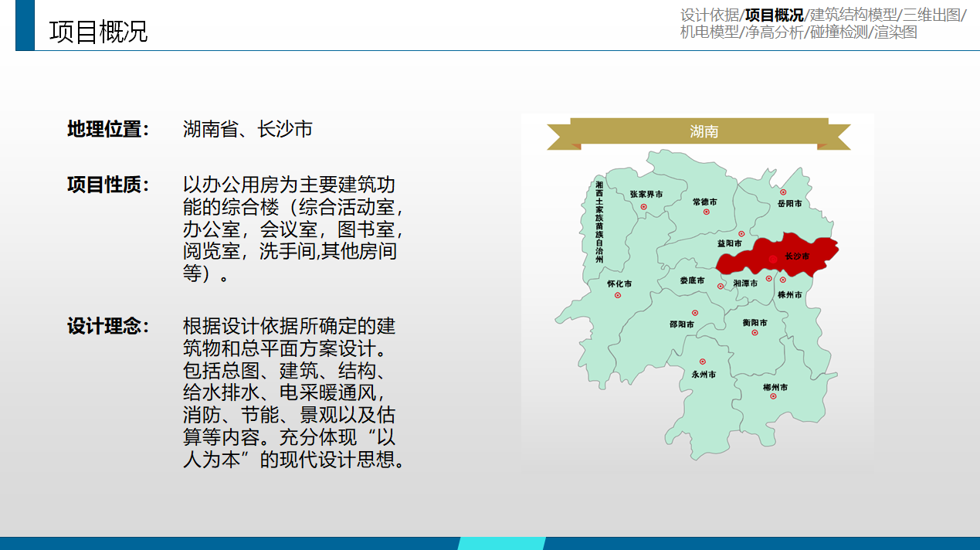Jump to 净高分析 section
The height and width of the screenshot is (550, 980).
point(774,32)
